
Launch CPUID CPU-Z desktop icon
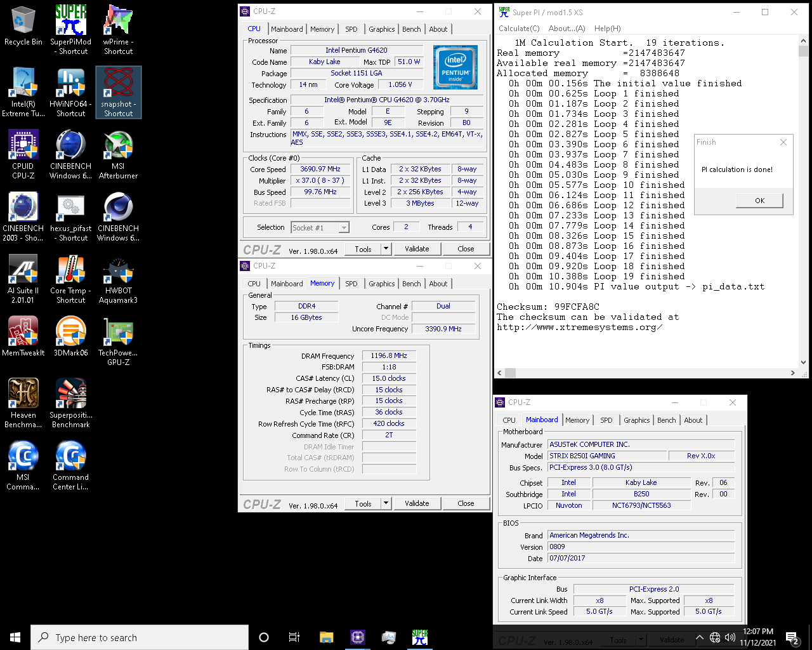click(x=23, y=154)
